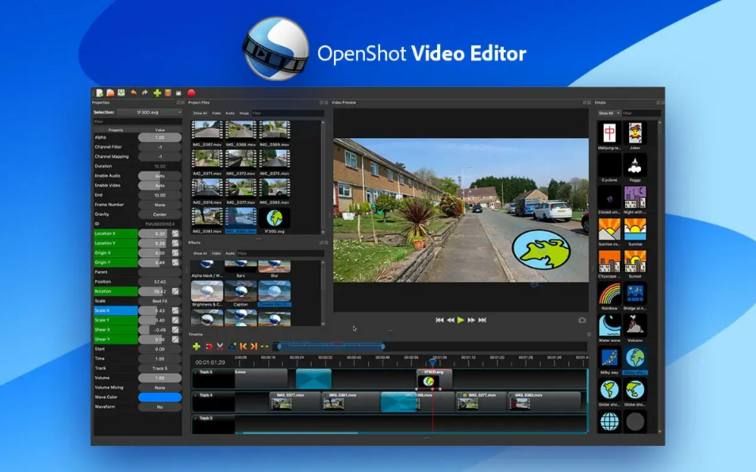The image size is (756, 472).
Task: Import files with the toolbar's green plus
Action: pos(157,93)
